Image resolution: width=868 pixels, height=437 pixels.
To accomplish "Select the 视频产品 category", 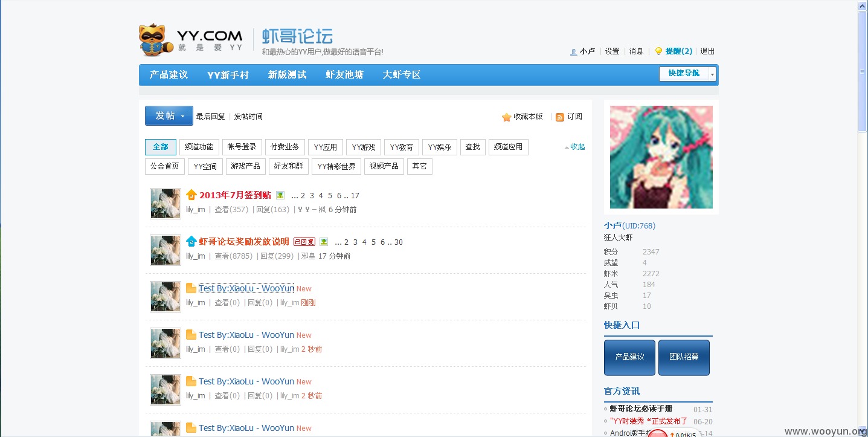I will click(x=384, y=166).
